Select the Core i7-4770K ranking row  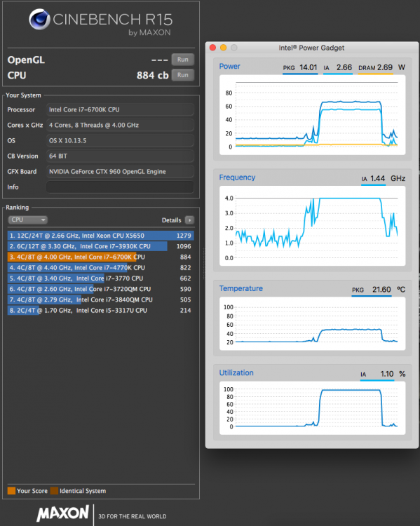click(x=100, y=268)
